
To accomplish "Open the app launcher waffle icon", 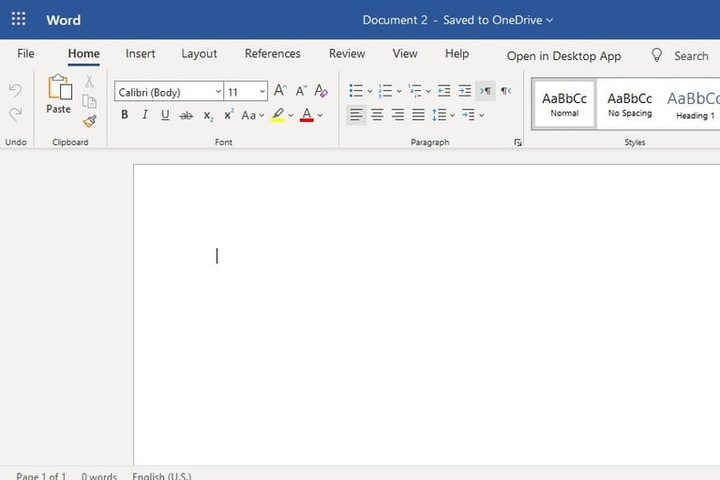I will click(x=19, y=20).
